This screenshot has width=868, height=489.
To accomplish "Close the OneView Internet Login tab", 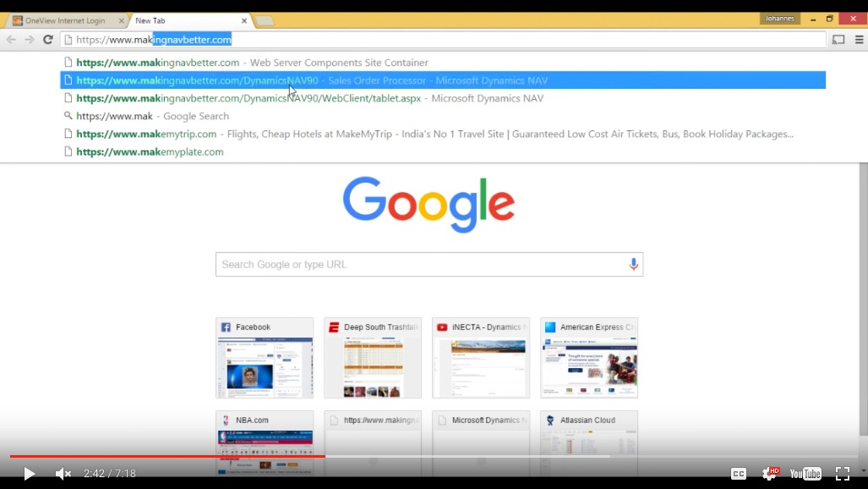I will click(121, 20).
